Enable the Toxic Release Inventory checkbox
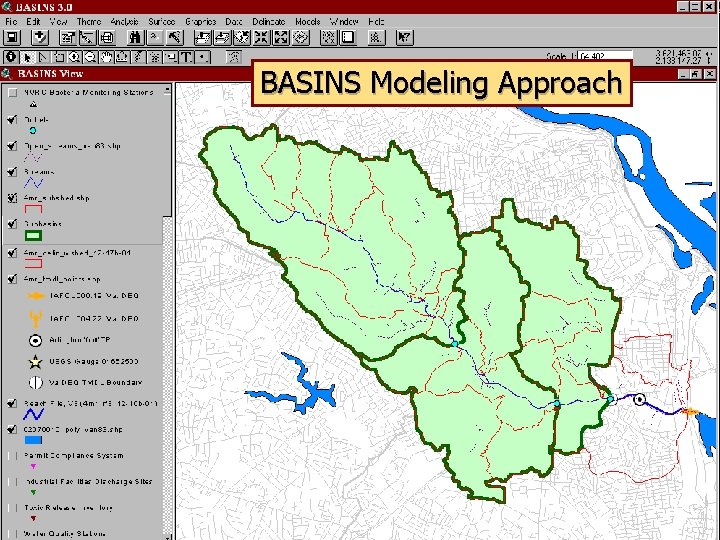This screenshot has height=540, width=720. [13, 508]
